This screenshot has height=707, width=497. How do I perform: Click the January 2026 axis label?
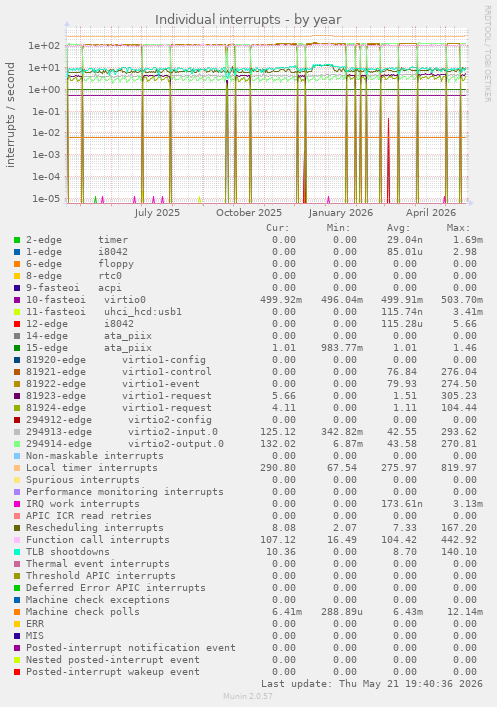341,213
